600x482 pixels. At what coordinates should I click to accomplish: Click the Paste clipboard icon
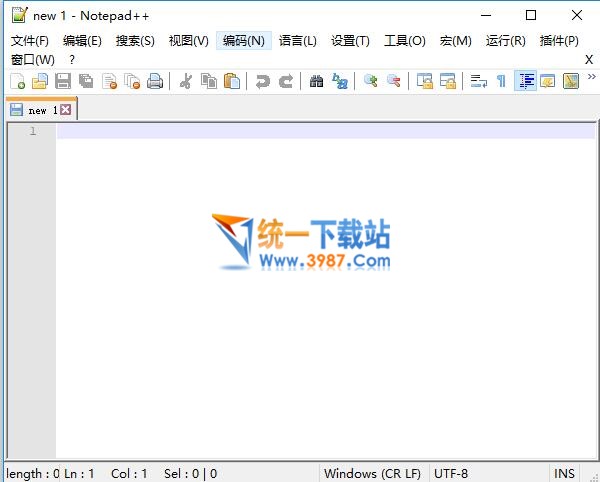tap(232, 82)
